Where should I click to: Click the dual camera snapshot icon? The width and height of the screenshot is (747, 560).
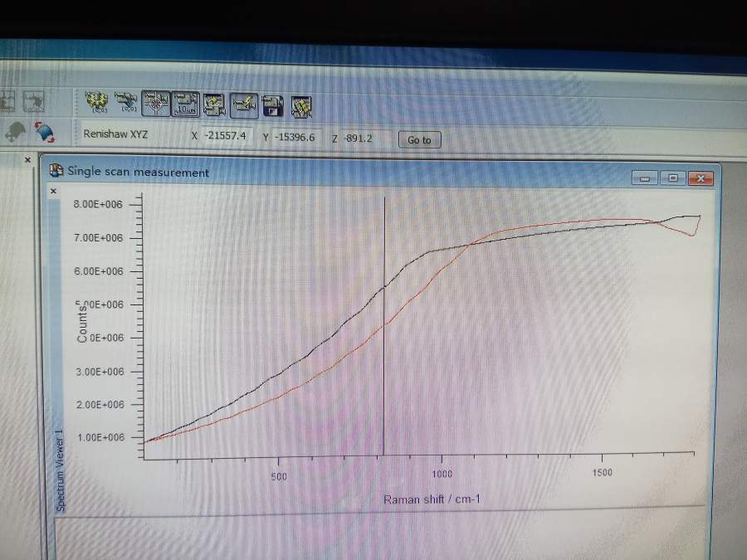click(214, 105)
